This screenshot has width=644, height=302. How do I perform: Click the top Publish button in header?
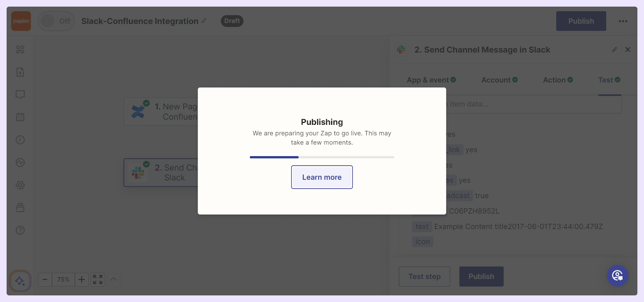pos(581,21)
